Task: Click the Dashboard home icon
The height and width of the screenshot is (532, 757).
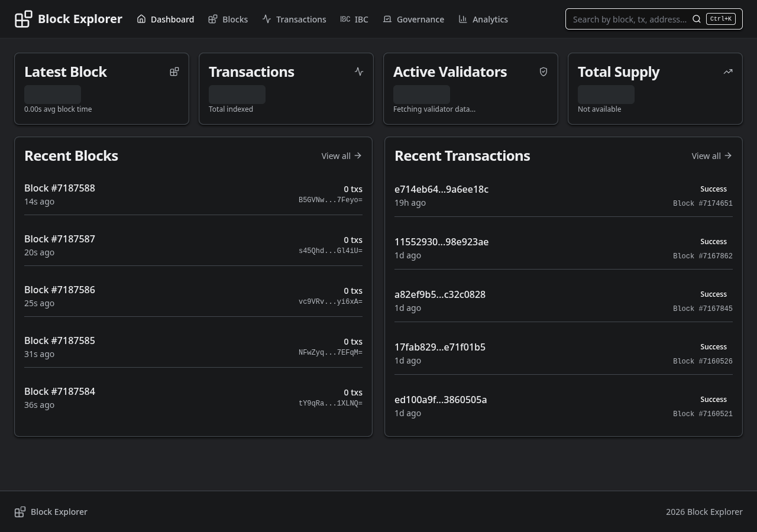Action: (141, 19)
